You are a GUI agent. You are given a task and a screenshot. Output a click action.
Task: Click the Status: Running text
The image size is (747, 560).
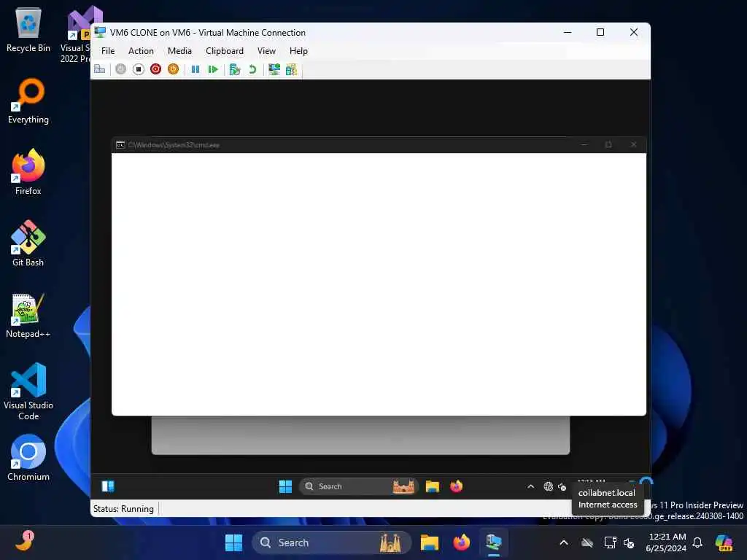pos(123,509)
